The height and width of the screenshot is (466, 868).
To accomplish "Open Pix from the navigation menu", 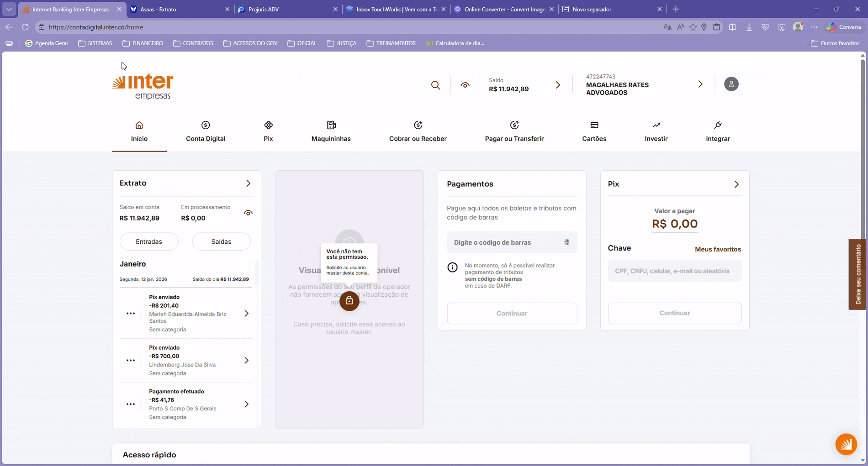I will (268, 131).
